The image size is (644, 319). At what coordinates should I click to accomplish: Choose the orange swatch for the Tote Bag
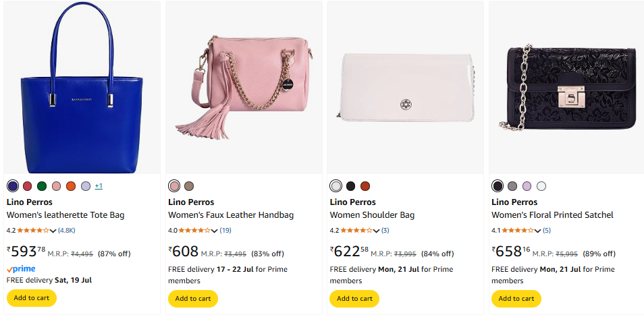click(71, 186)
